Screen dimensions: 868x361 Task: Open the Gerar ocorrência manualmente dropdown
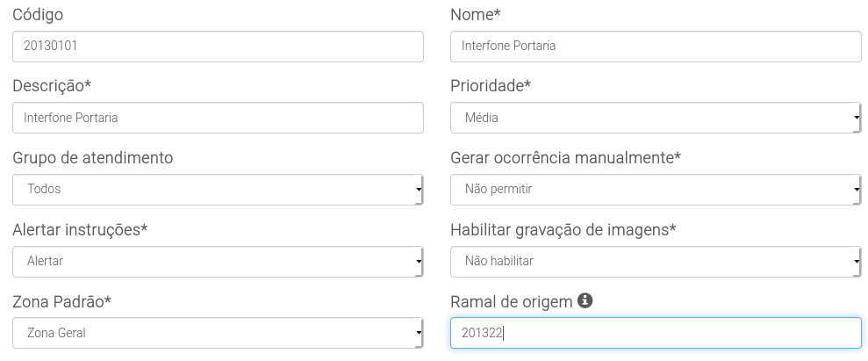[x=656, y=190]
